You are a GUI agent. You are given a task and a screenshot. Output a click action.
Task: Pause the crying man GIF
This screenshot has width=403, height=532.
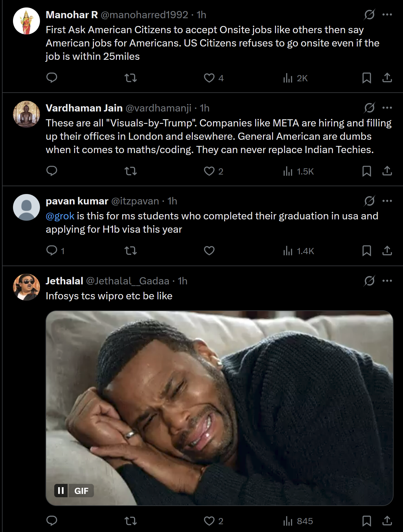tap(61, 490)
